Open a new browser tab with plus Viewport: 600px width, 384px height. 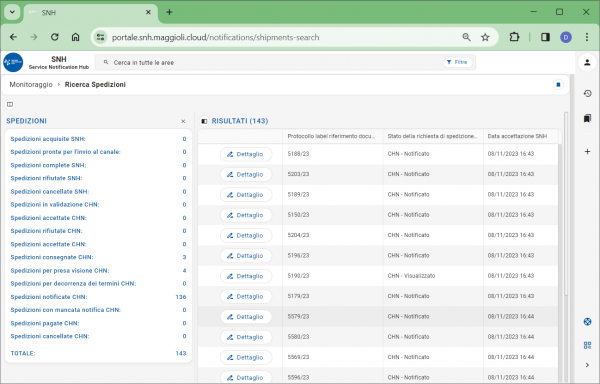pyautogui.click(x=169, y=12)
